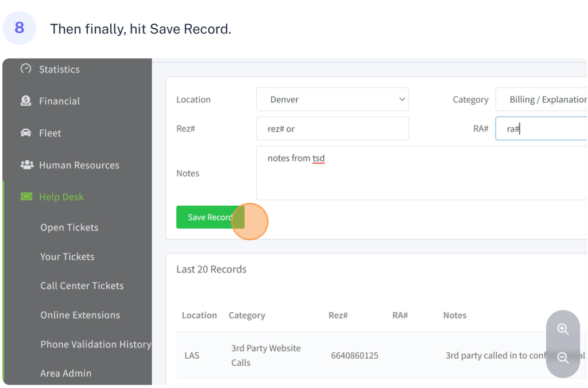
Task: Open Online Extensions page
Action: pyautogui.click(x=80, y=315)
